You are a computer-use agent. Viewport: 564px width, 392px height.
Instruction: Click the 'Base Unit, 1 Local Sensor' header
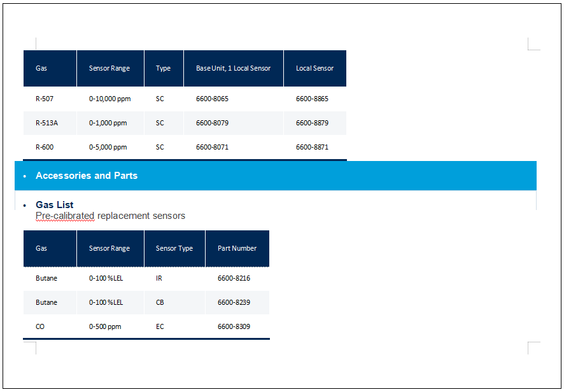[233, 68]
